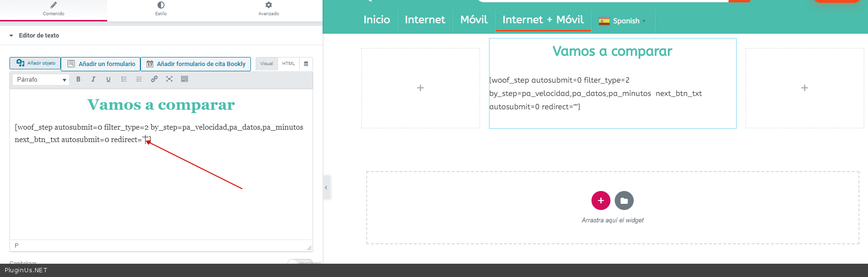
Task: Toggle underline formatting
Action: [109, 79]
